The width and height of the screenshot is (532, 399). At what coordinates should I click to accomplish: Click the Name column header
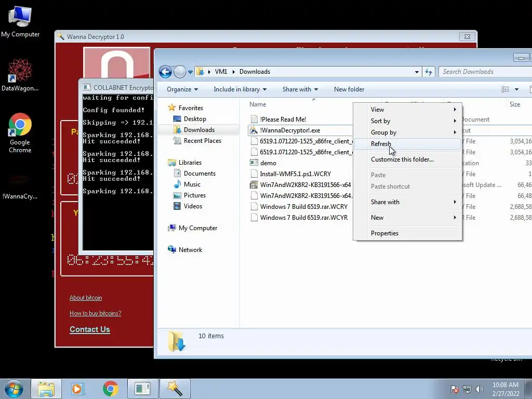(x=258, y=104)
